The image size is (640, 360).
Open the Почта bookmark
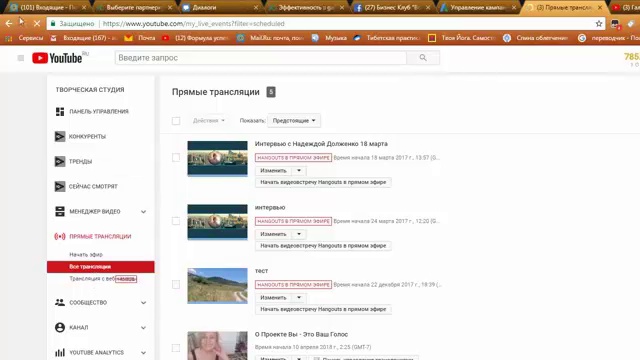[x=140, y=38]
